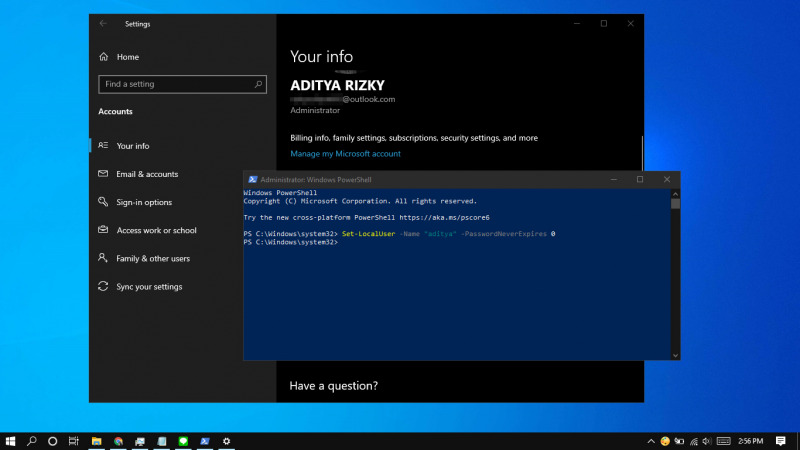Maximize the Settings window
800x450 pixels.
(x=604, y=23)
